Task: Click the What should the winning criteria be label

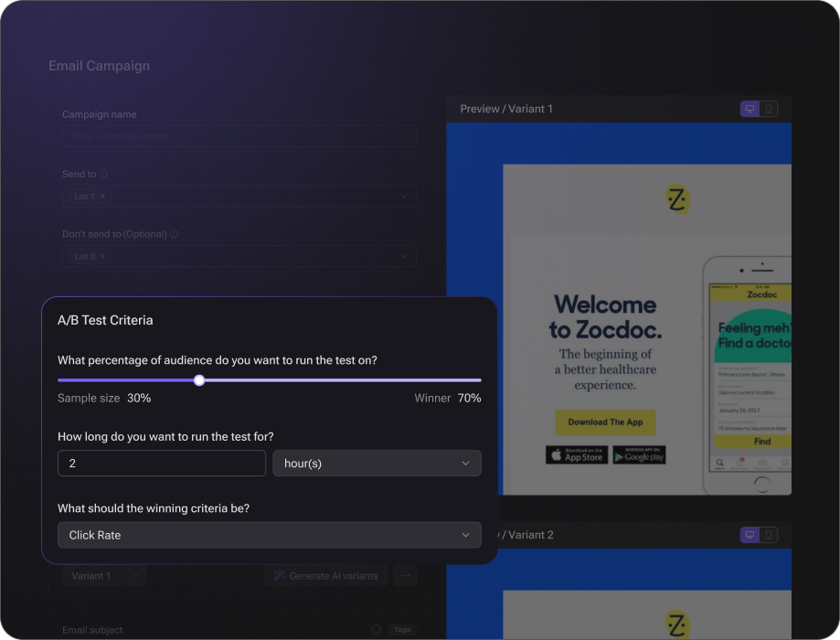Action: click(x=154, y=508)
